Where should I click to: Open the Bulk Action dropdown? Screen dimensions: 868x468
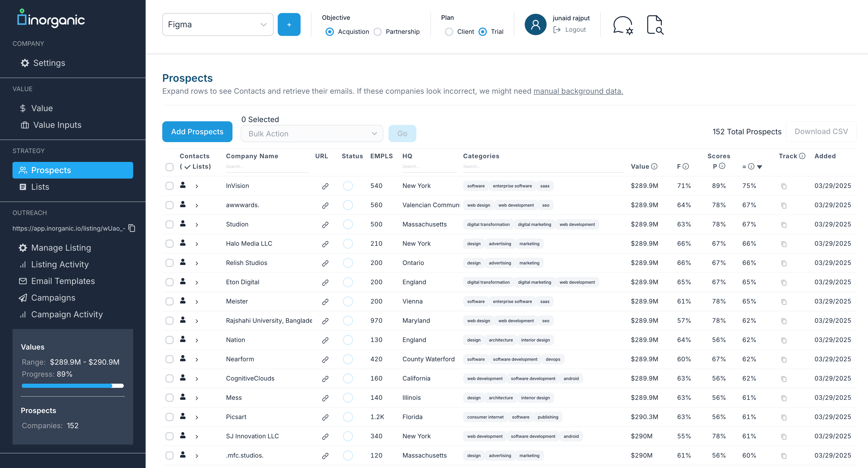point(311,133)
